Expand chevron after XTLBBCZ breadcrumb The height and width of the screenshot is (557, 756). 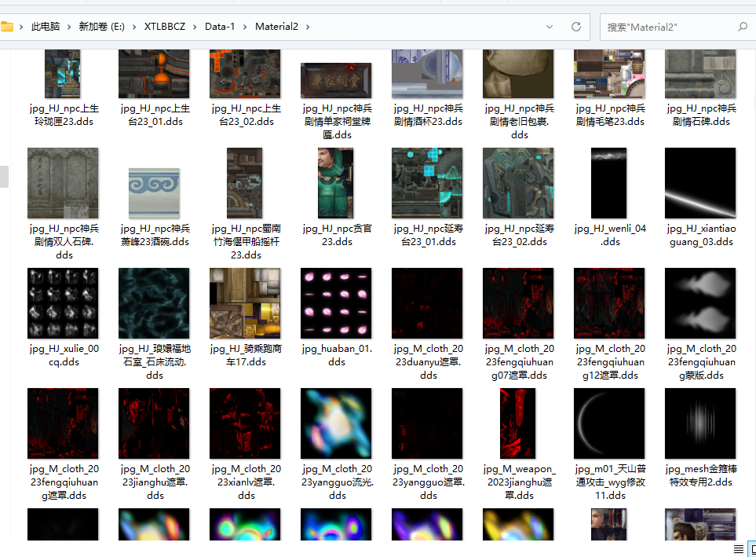195,27
